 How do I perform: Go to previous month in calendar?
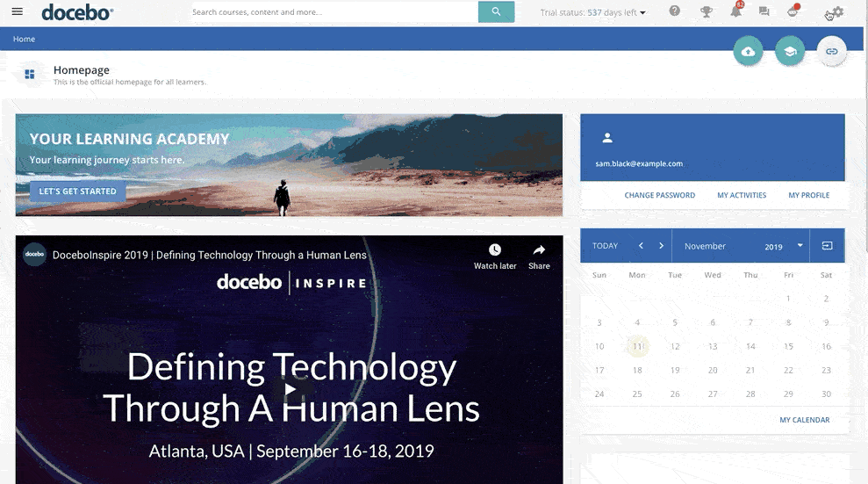tap(641, 246)
